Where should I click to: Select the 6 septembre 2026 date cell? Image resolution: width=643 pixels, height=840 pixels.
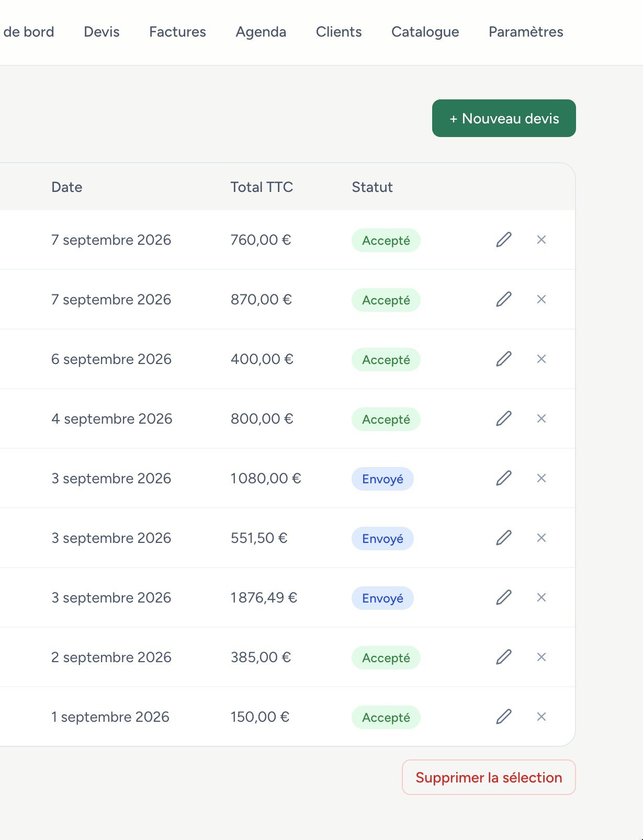[111, 359]
